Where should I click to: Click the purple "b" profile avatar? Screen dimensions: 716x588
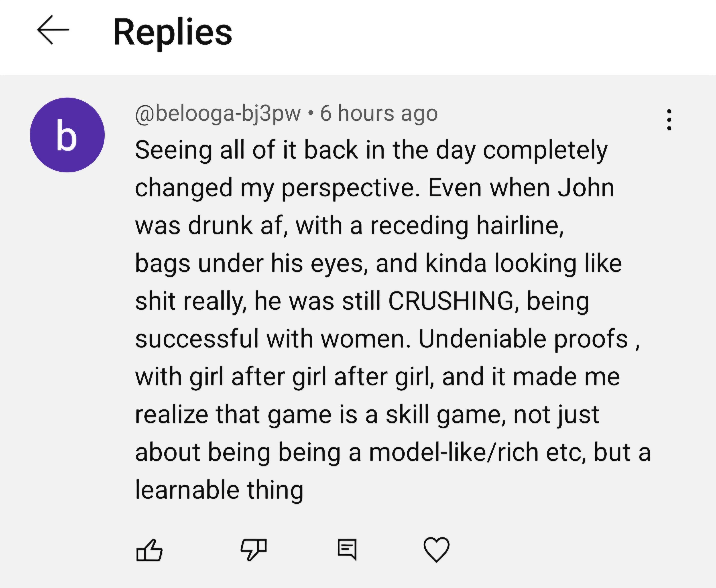pos(67,135)
